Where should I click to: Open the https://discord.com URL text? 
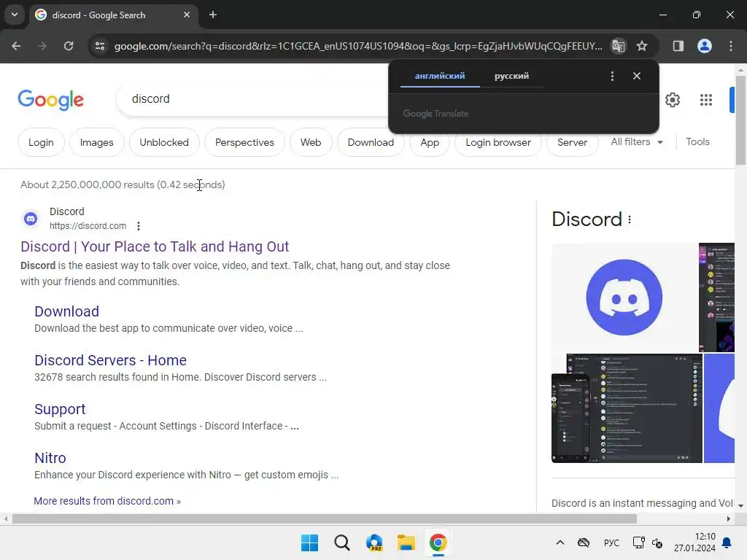coord(88,226)
